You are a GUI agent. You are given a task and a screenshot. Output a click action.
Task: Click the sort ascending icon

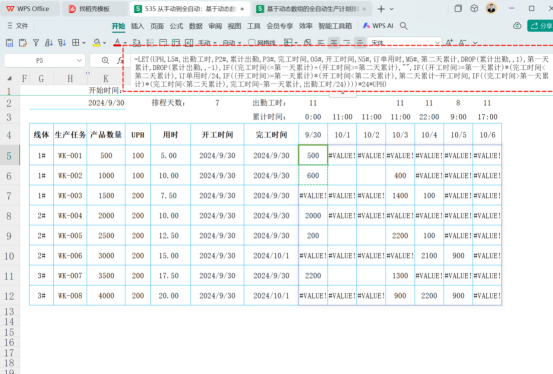tap(49, 43)
